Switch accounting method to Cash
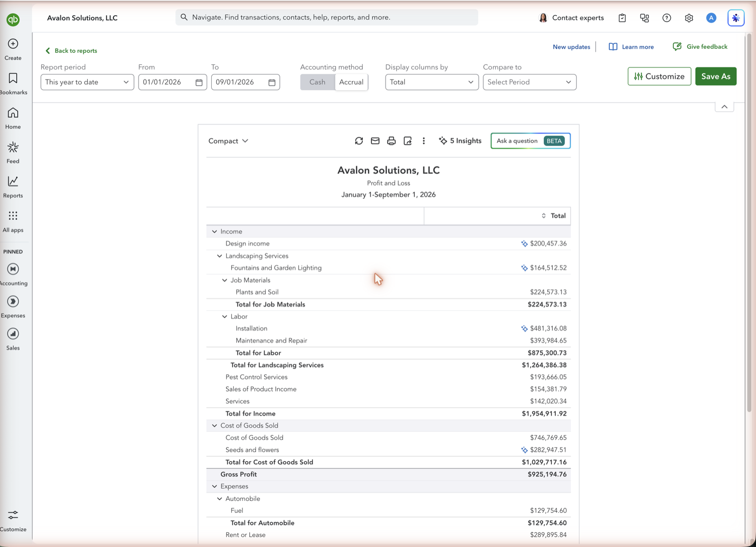Image resolution: width=756 pixels, height=547 pixels. click(318, 82)
